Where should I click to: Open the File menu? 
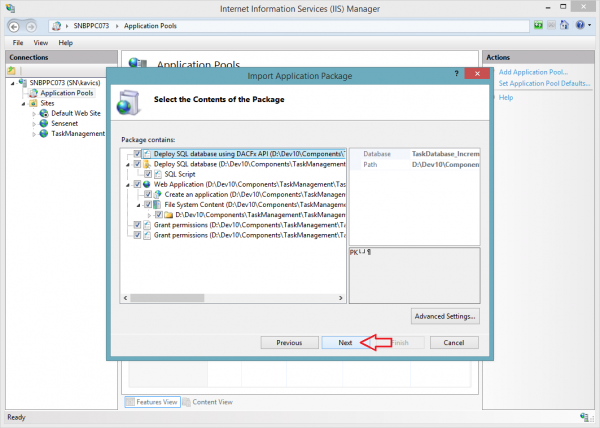click(x=18, y=42)
